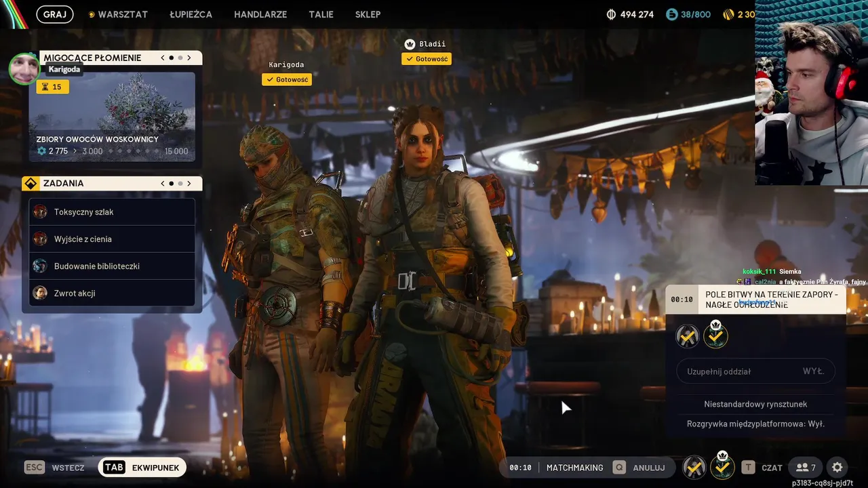The width and height of the screenshot is (868, 488).
Task: Open Niestandardowy rynsztunek option
Action: (755, 404)
